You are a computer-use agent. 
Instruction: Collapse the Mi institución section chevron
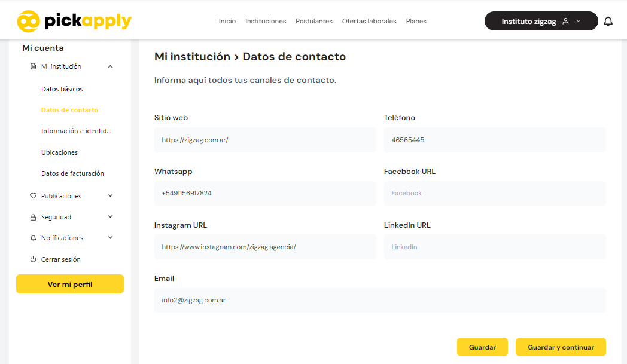[x=110, y=66]
